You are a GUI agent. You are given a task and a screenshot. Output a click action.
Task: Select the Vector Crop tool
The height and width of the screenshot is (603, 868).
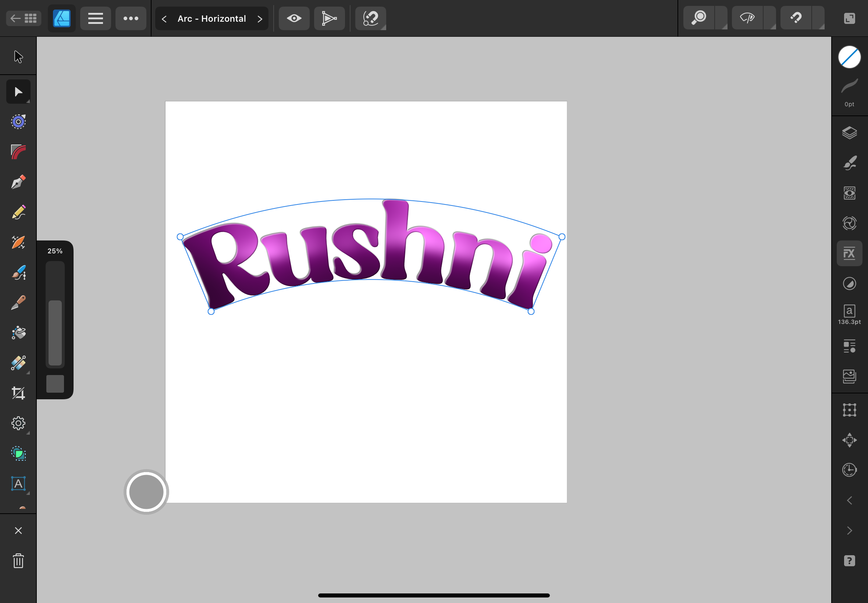[18, 393]
